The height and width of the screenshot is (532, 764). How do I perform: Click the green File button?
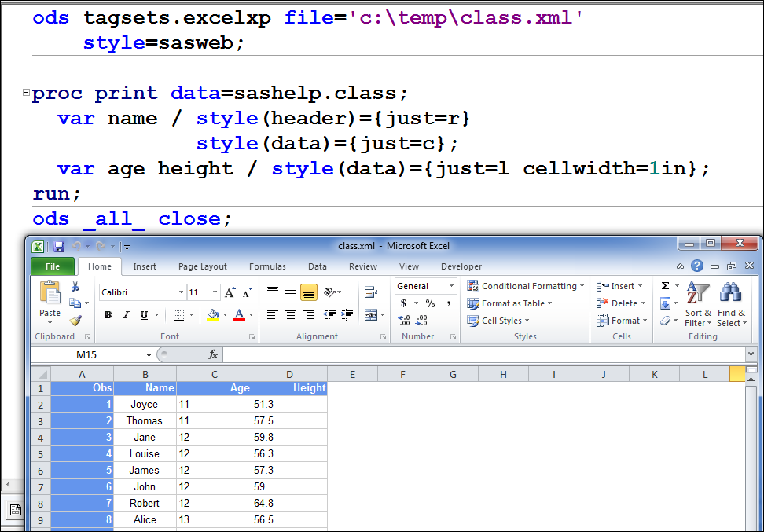pos(53,266)
